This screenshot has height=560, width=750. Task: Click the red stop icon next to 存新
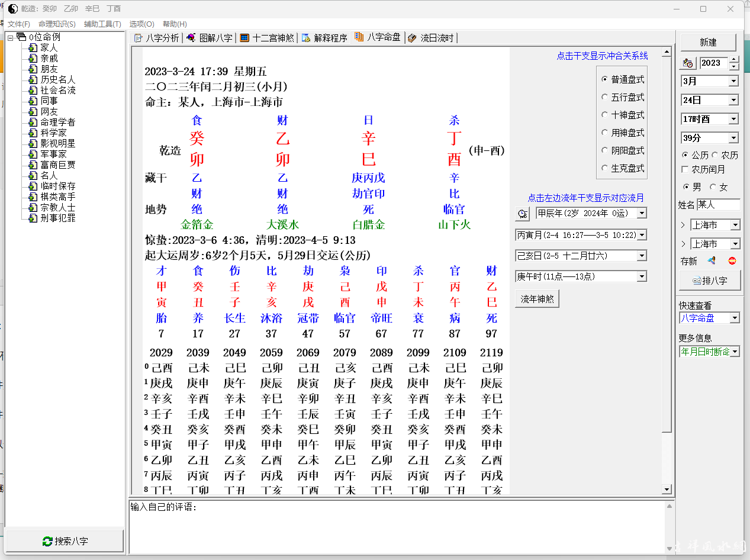click(732, 260)
